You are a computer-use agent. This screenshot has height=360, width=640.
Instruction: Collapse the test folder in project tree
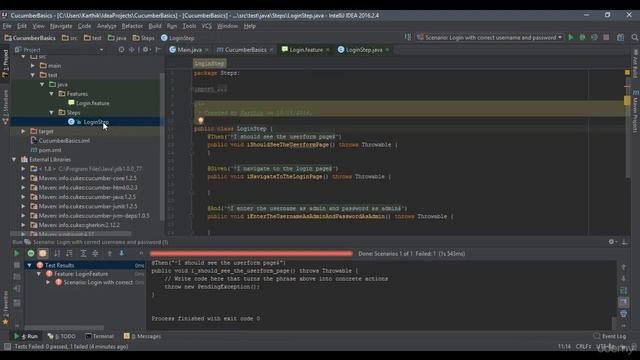[x=33, y=75]
